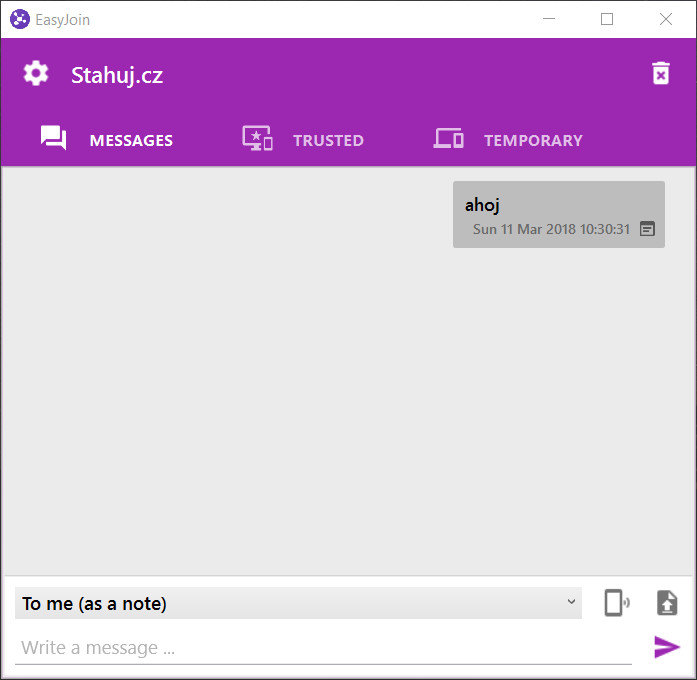Minimize the EasyJoin window
697x680 pixels.
549,19
